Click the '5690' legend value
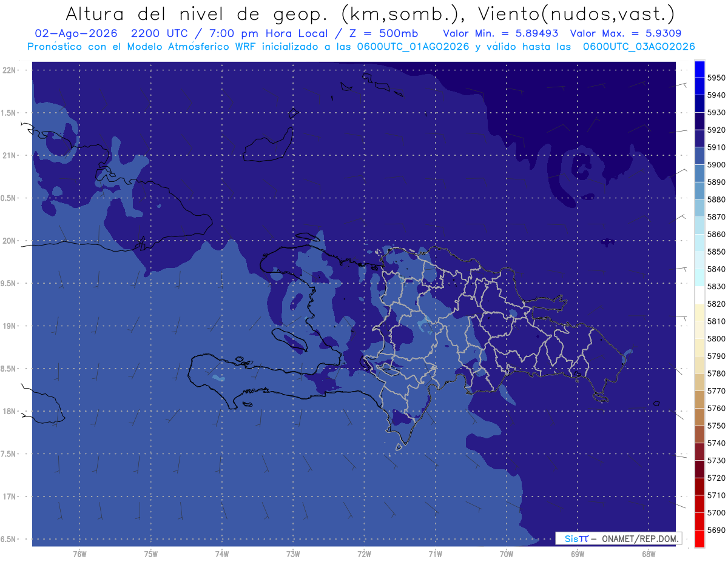 tap(716, 530)
